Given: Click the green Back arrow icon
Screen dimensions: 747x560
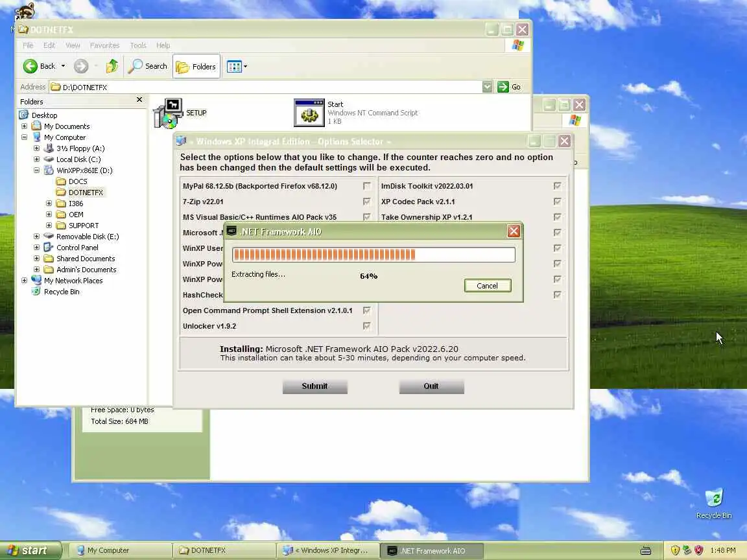Looking at the screenshot, I should [30, 66].
